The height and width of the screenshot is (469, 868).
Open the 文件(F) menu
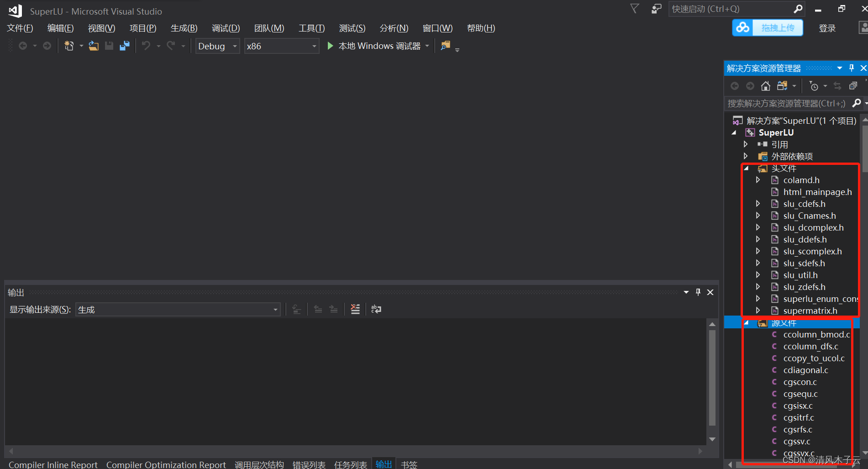coord(20,28)
